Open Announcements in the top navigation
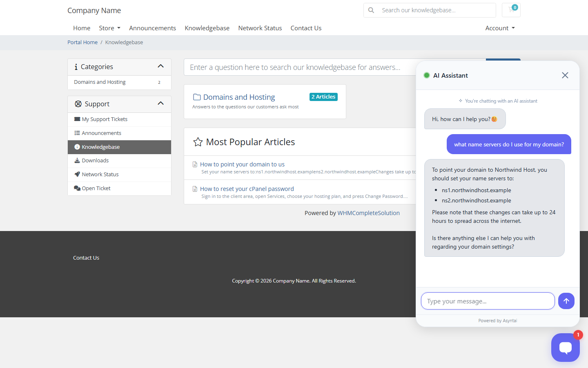Viewport: 588px width, 368px height. [x=152, y=28]
